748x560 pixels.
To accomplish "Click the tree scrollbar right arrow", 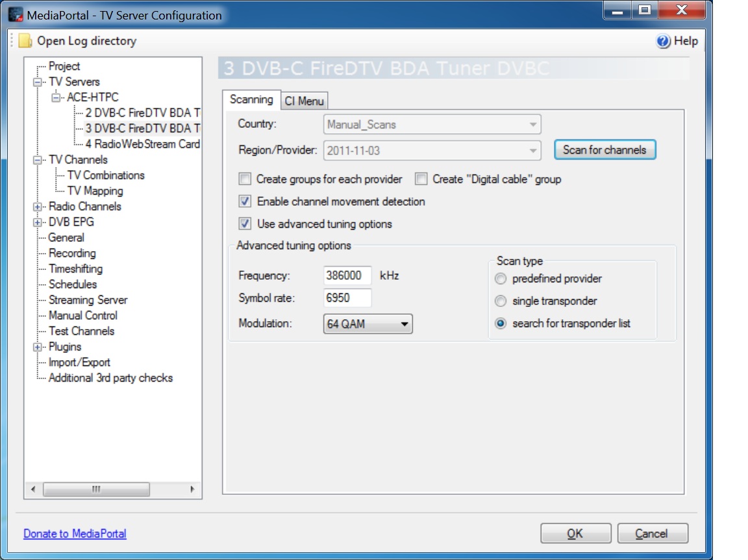I will pos(192,489).
